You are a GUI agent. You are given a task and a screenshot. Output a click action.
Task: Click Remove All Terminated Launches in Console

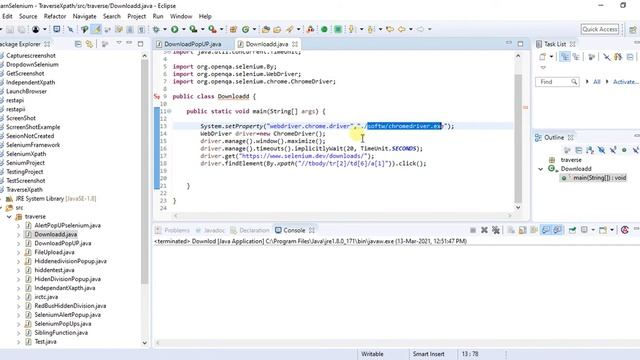click(x=496, y=231)
